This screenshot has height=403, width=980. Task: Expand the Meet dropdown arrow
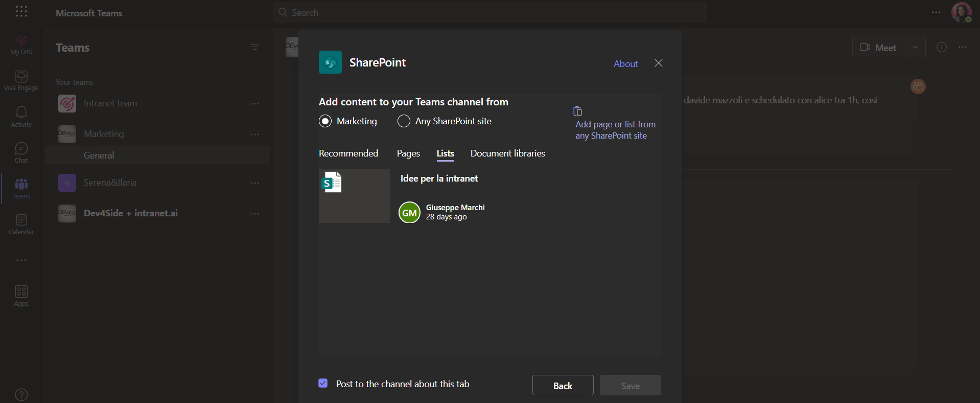pyautogui.click(x=915, y=47)
